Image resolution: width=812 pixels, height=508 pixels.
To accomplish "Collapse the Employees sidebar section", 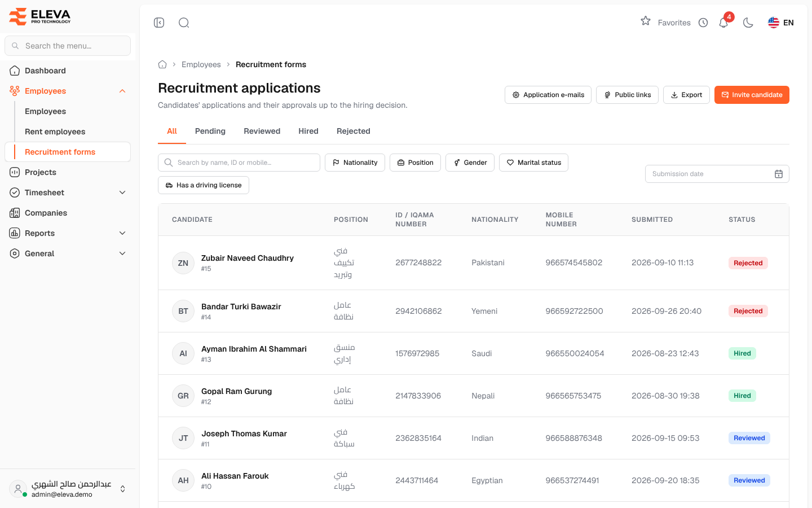I will [x=122, y=91].
